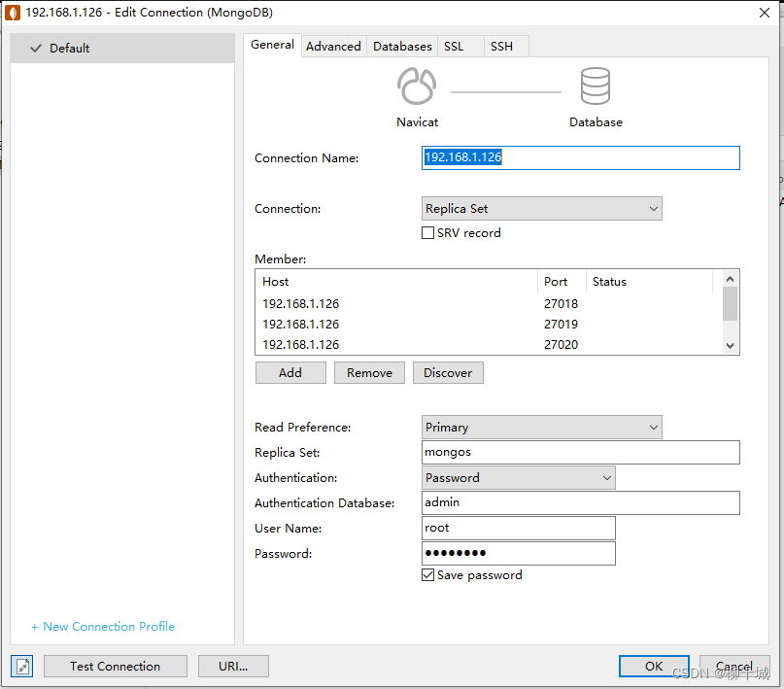Viewport: 784px width, 689px height.
Task: Click the User Name input field
Action: click(519, 528)
